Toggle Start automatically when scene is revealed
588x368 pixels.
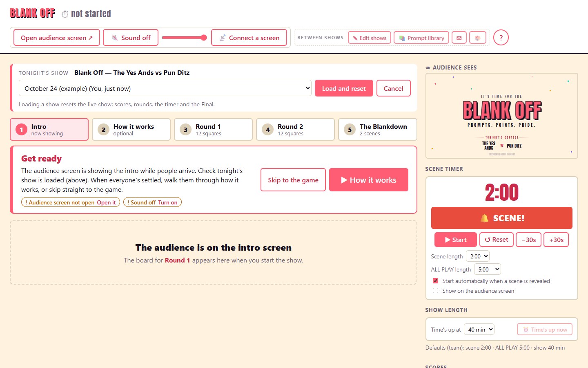[x=435, y=281]
